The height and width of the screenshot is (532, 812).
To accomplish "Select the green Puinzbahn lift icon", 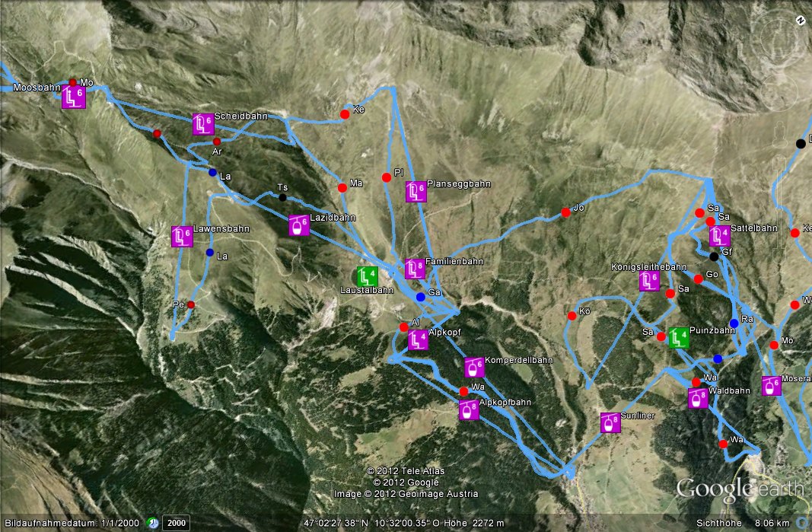I will [678, 338].
